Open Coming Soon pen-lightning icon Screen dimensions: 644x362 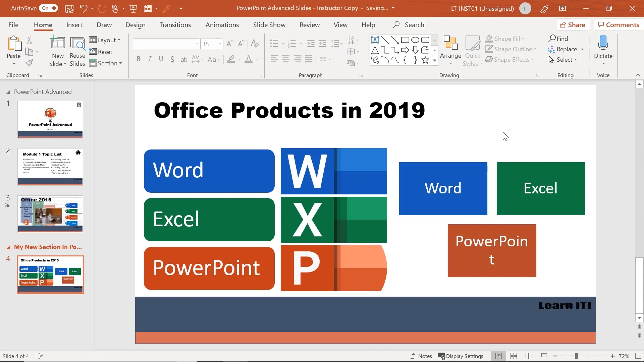pos(544,8)
